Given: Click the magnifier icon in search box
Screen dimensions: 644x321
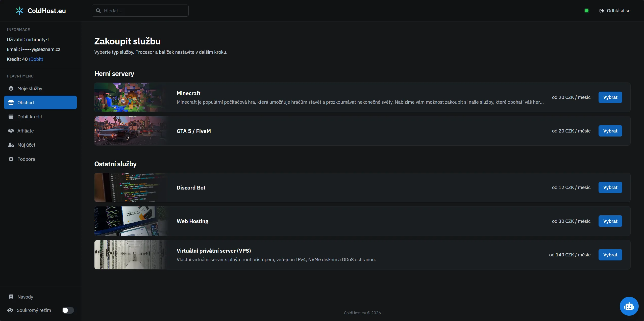Looking at the screenshot, I should [98, 11].
